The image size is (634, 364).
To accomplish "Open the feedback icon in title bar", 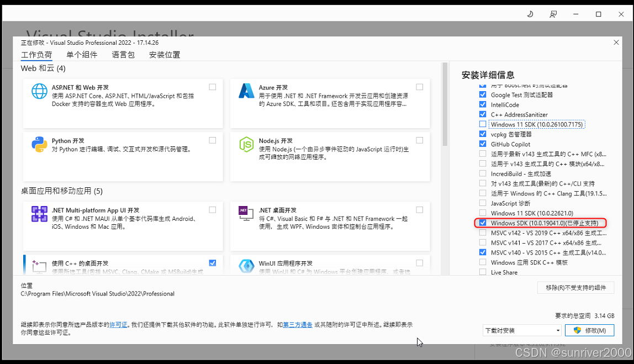I will [x=553, y=14].
